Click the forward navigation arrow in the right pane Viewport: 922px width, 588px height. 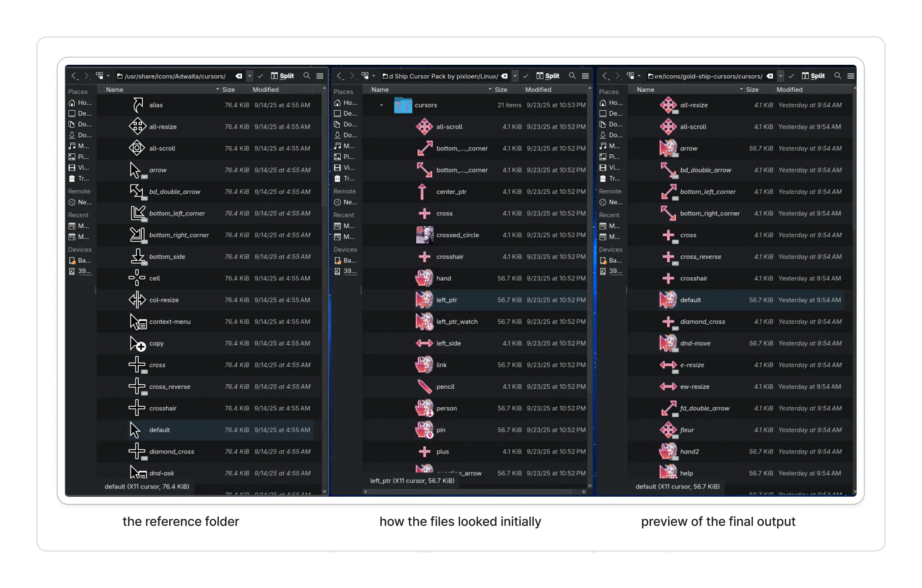tap(618, 76)
